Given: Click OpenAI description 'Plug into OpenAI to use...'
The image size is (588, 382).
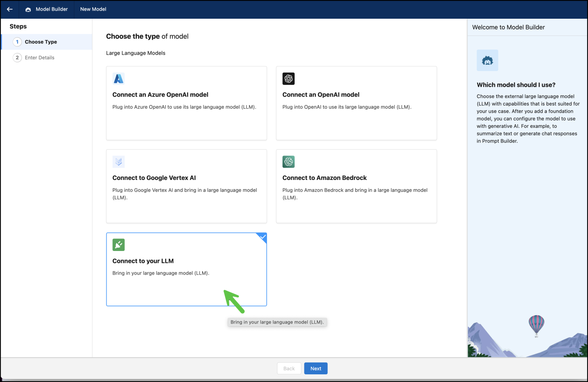Looking at the screenshot, I should point(347,107).
